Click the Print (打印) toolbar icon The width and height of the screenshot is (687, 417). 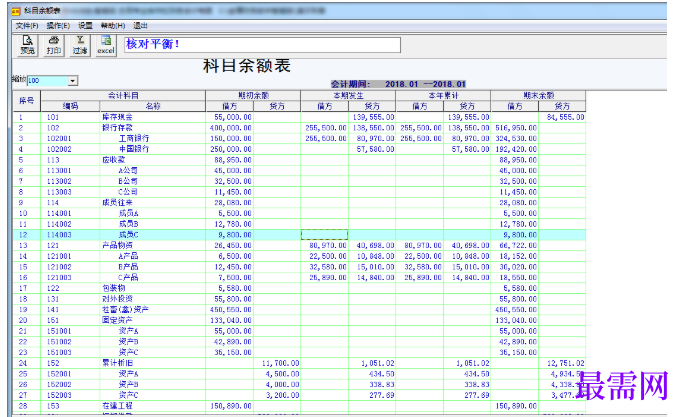(53, 46)
